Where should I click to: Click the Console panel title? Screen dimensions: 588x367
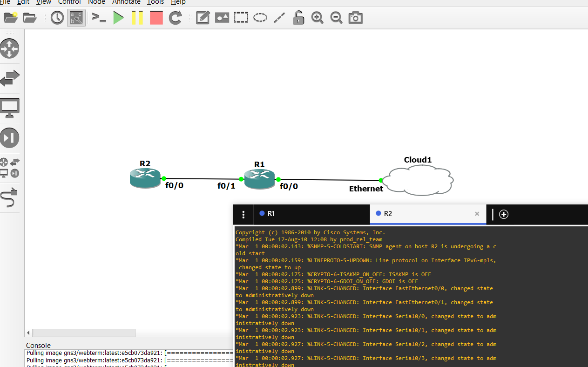point(38,346)
